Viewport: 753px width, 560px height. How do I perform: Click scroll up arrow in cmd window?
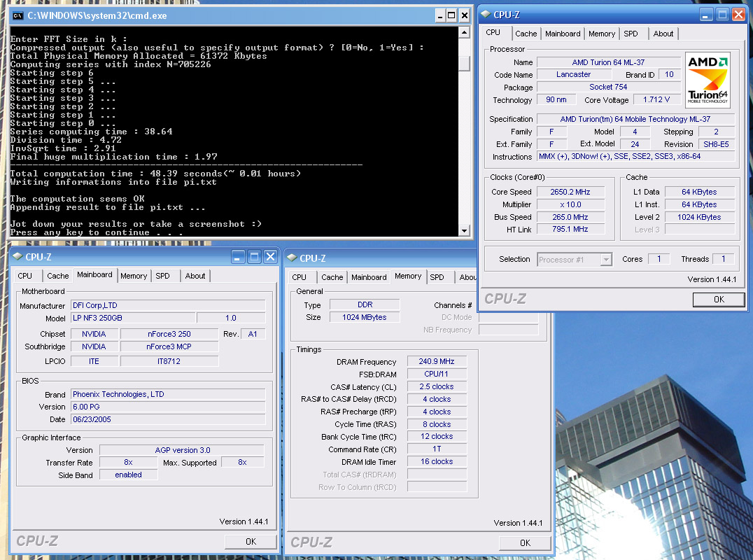coord(464,33)
